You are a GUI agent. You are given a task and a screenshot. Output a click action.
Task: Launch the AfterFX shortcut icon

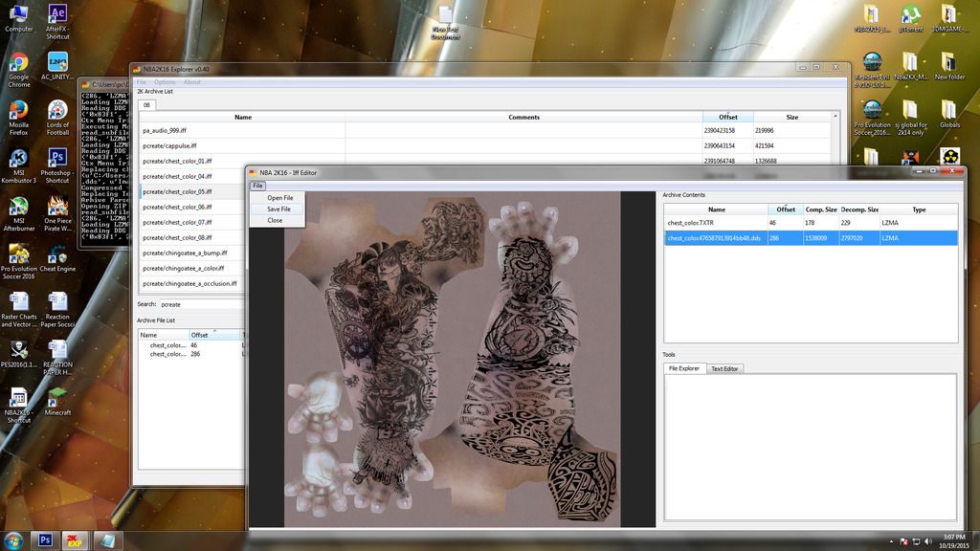(56, 22)
